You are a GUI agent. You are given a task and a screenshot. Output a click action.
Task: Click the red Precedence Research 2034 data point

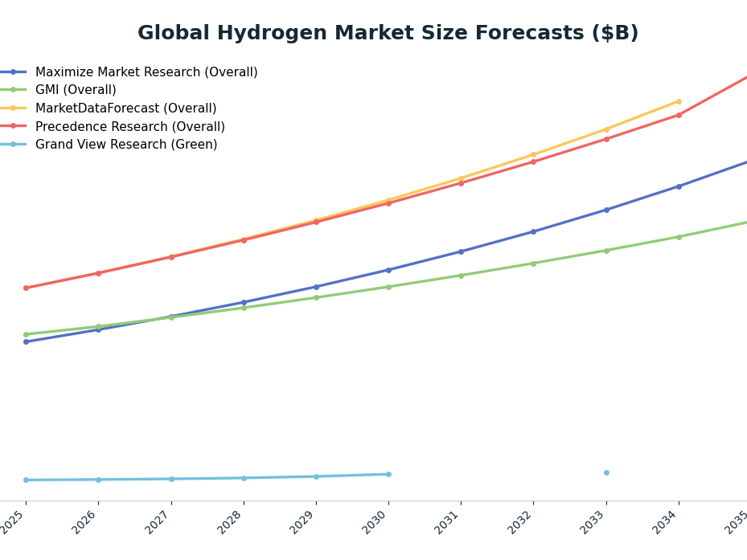(679, 115)
